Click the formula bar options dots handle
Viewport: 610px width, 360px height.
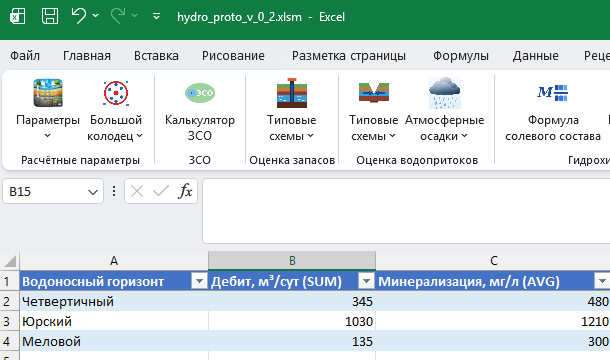(114, 191)
